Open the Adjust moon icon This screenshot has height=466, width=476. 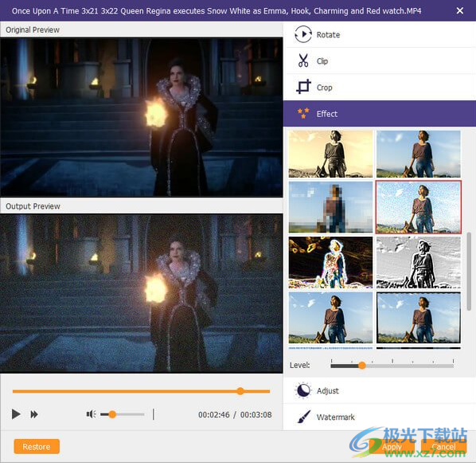[x=303, y=390]
